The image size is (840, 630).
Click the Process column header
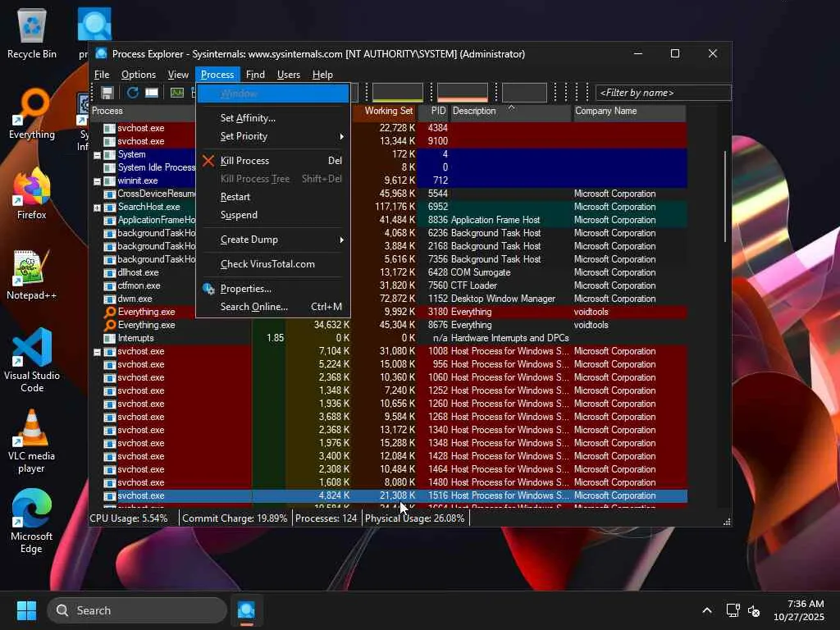143,111
